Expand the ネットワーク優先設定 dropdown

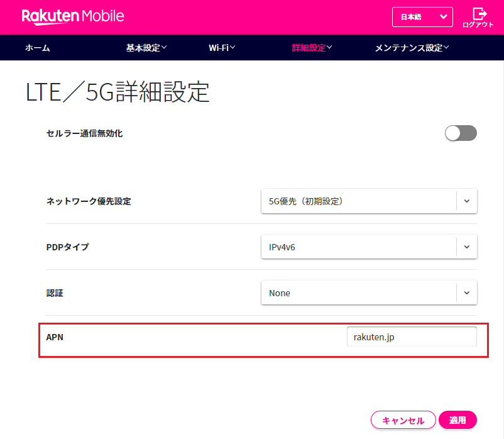click(x=369, y=201)
